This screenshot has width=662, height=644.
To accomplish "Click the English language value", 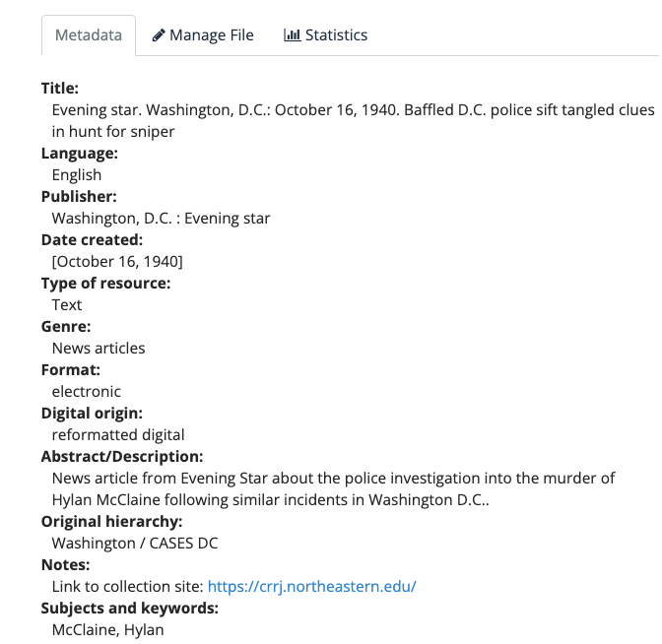I will click(77, 174).
